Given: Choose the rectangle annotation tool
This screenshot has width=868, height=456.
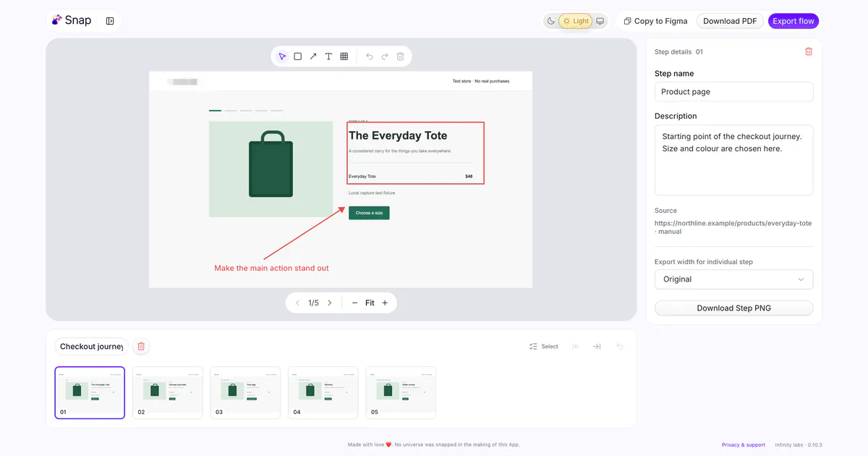Looking at the screenshot, I should tap(298, 56).
